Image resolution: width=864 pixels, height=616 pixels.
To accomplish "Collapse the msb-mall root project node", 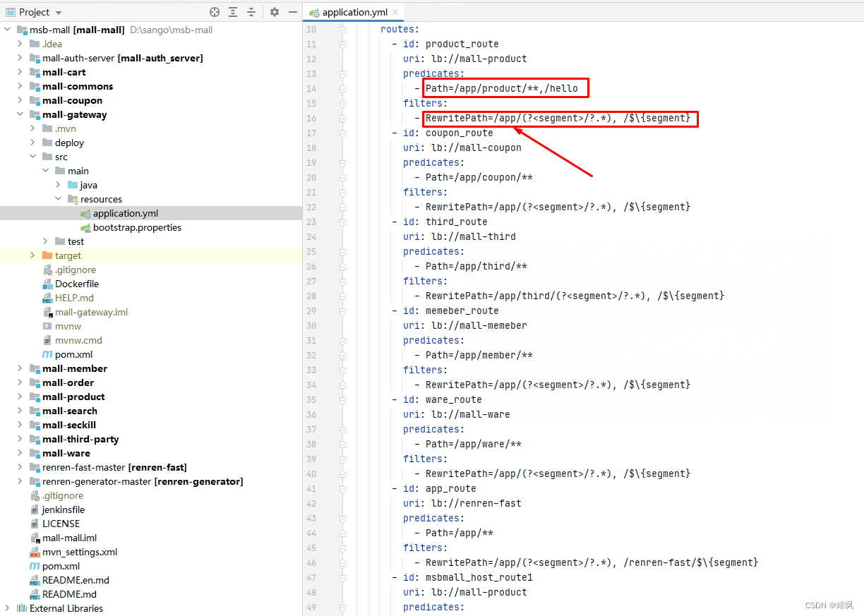I will [8, 30].
